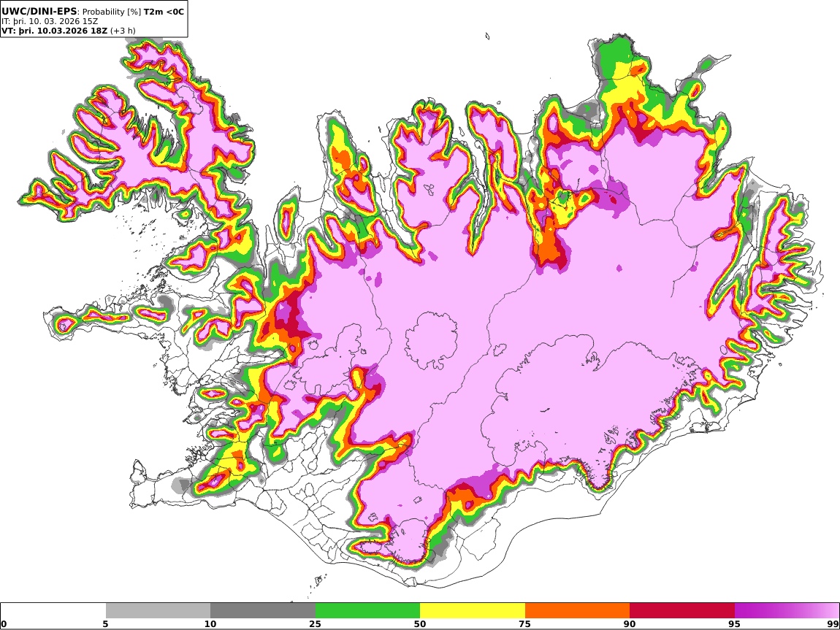Viewport: 840px width, 630px height.
Task: Click the dark gray 10-25% legend band
Action: [263, 611]
